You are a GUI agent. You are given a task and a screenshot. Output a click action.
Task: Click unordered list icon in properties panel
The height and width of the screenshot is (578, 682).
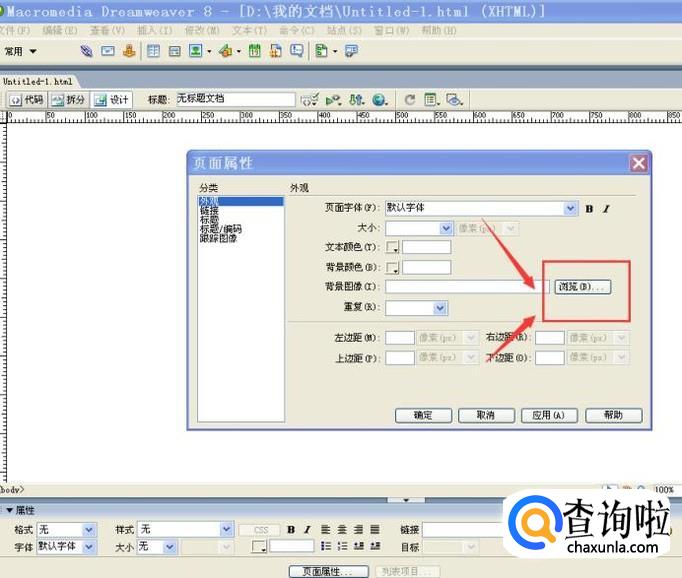pyautogui.click(x=326, y=546)
